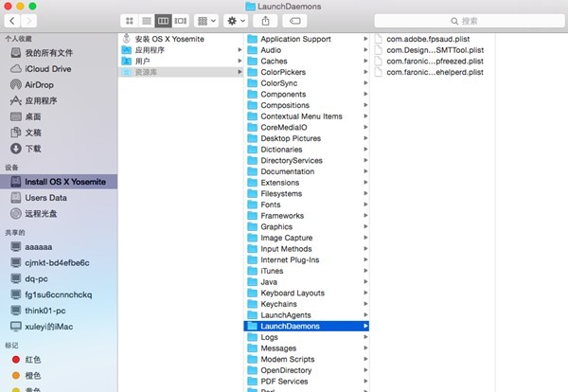Go back with the left arrow button
568x392 pixels.
pyautogui.click(x=12, y=21)
